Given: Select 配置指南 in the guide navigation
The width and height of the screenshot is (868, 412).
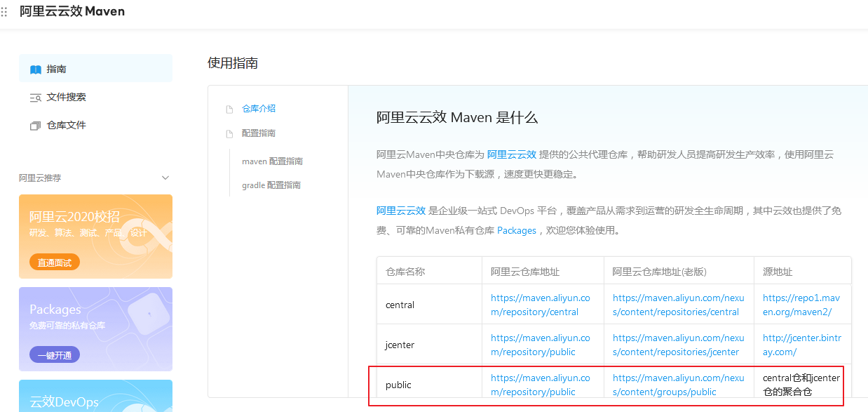Looking at the screenshot, I should click(259, 133).
